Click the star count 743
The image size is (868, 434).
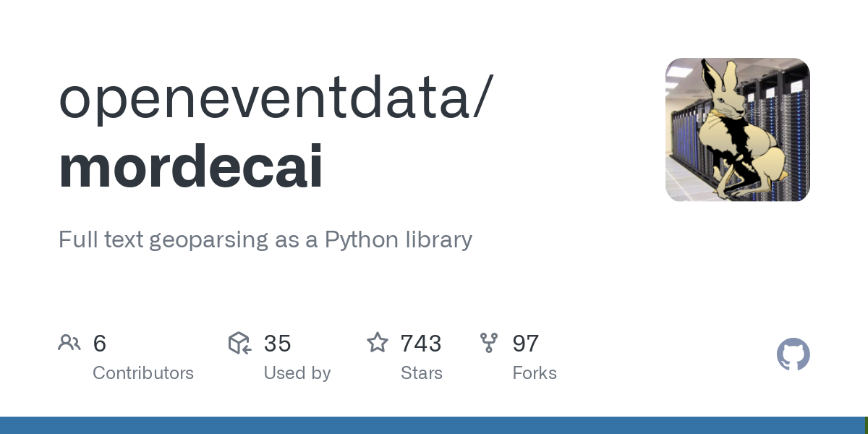(421, 343)
